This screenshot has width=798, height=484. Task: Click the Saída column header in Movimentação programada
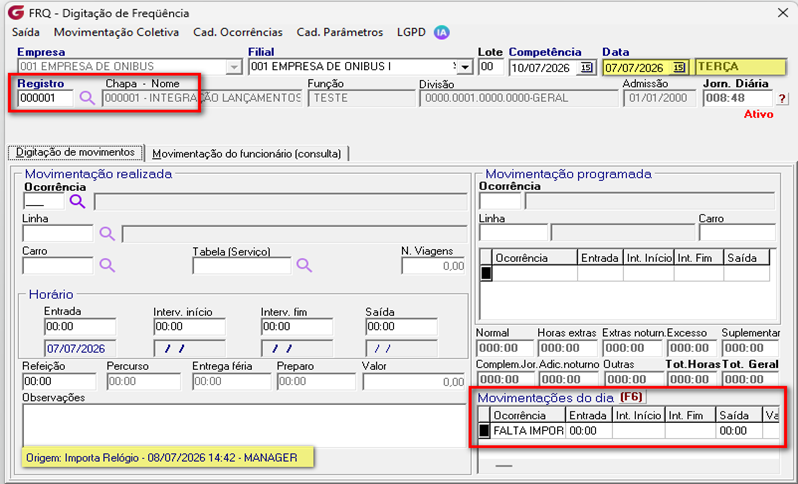click(746, 258)
